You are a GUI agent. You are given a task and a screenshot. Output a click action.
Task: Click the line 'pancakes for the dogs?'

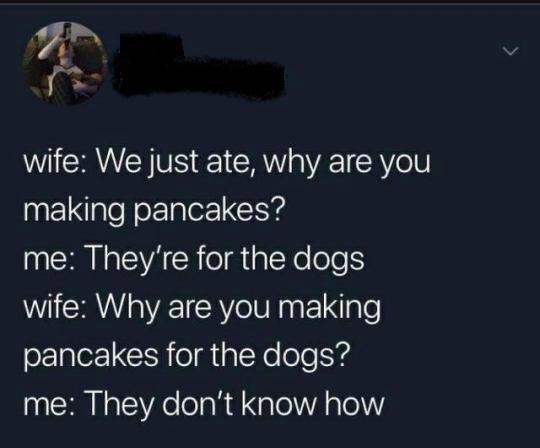click(187, 356)
